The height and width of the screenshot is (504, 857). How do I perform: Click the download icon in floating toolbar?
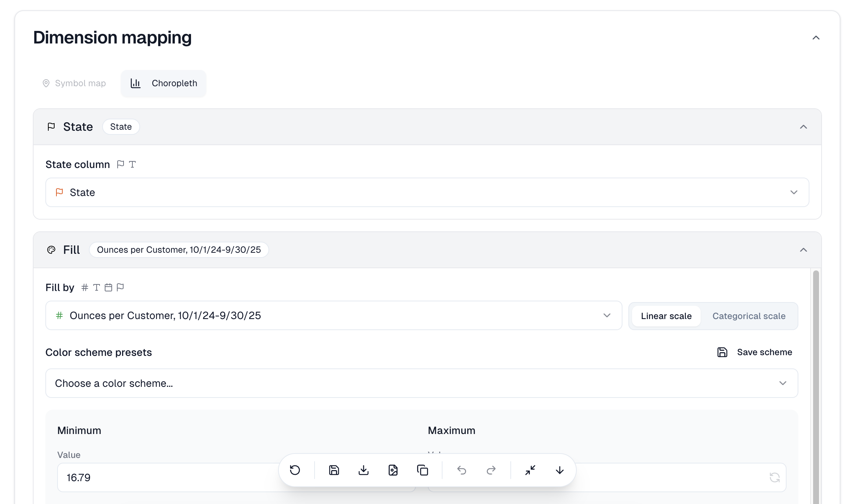coord(364,470)
